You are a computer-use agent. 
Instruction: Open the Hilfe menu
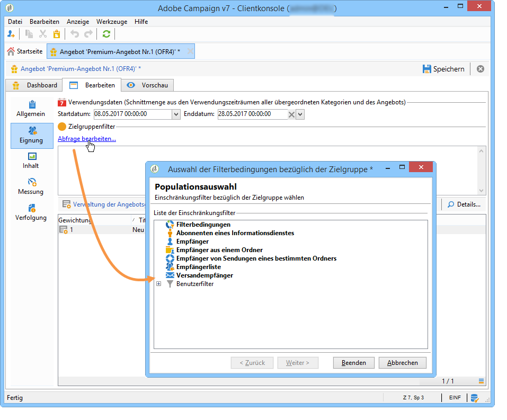(141, 22)
